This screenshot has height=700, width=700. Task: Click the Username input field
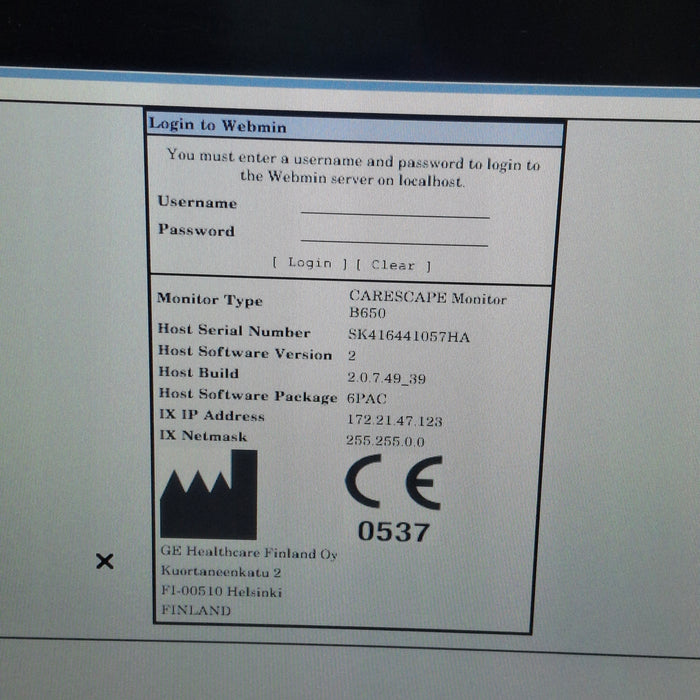click(x=395, y=208)
